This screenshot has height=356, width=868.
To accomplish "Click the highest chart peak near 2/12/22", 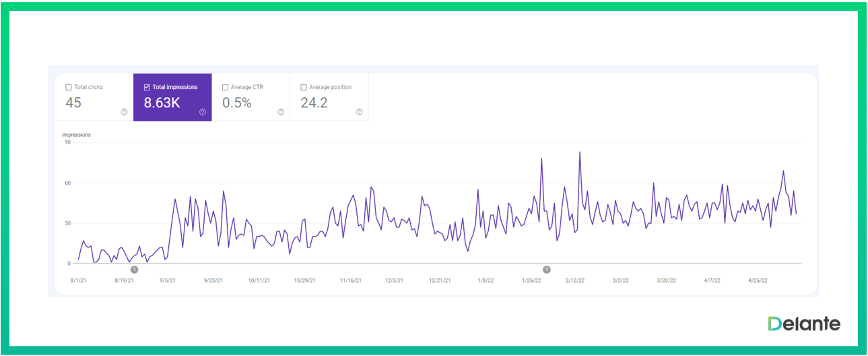I will click(x=579, y=152).
